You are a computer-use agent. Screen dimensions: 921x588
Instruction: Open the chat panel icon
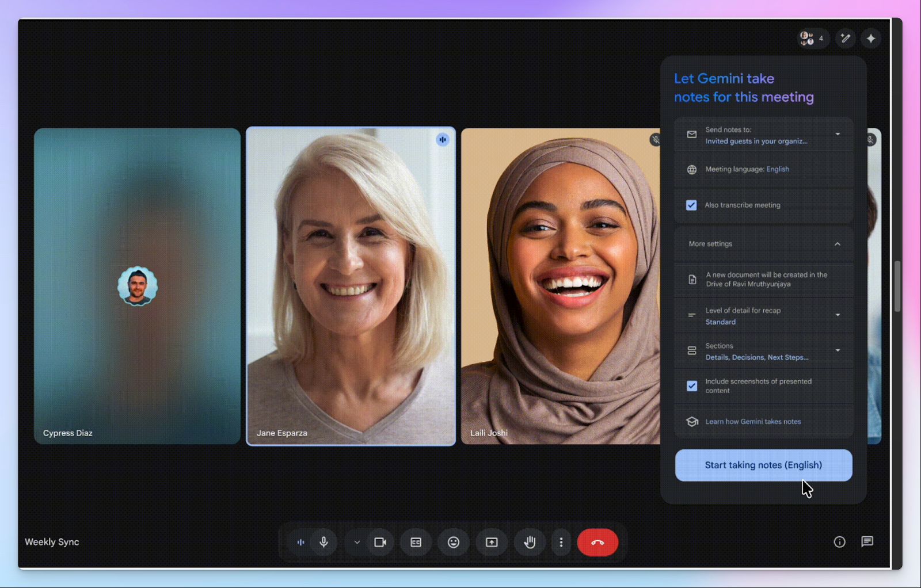pyautogui.click(x=867, y=541)
